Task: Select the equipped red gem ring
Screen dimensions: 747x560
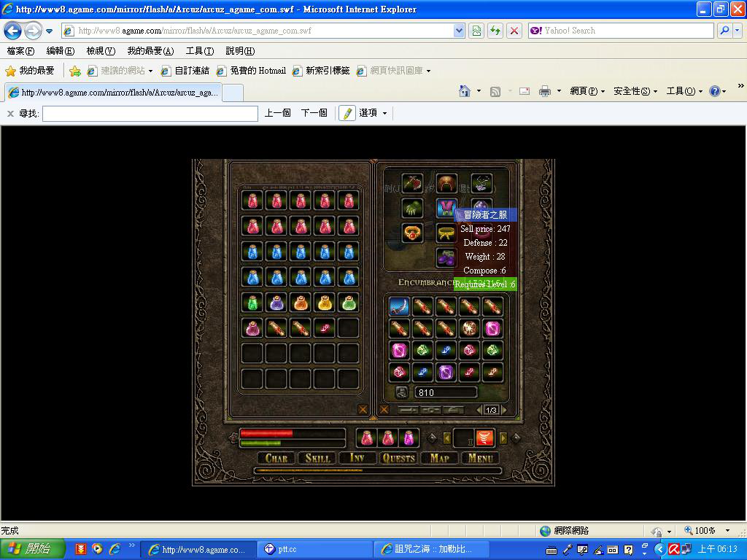Action: 412,233
